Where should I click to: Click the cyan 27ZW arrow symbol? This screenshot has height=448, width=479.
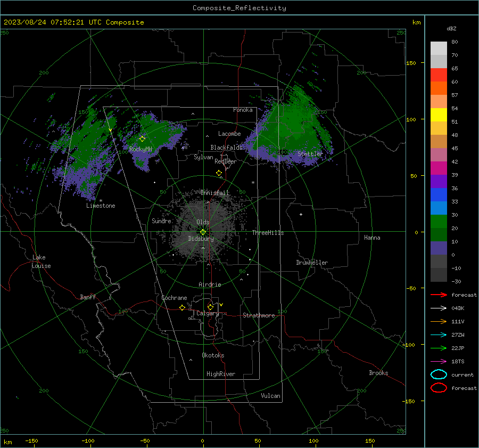click(x=439, y=335)
